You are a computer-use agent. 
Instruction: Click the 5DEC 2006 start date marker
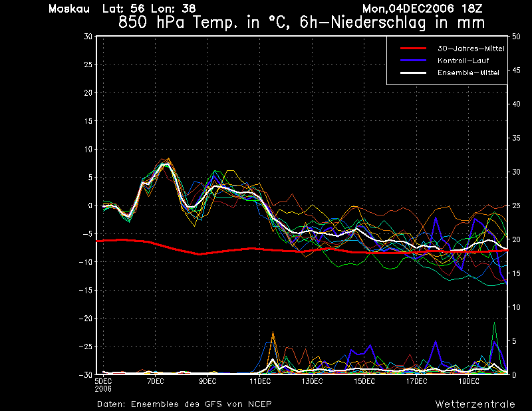point(103,384)
